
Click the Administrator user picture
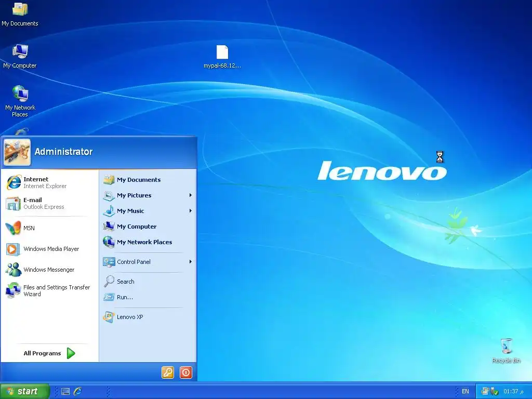(x=17, y=152)
